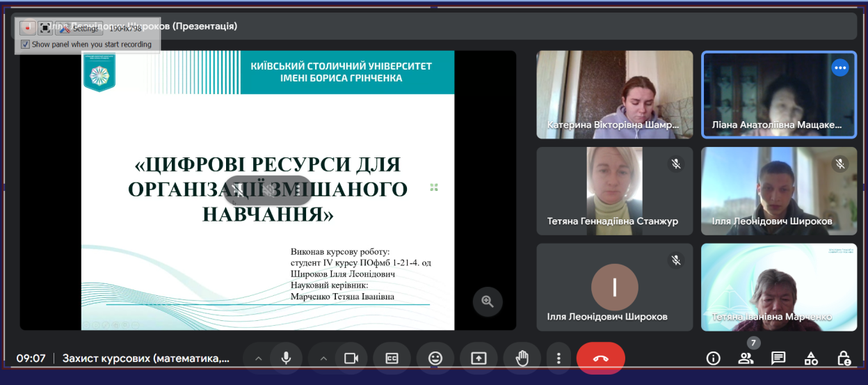Turn on closed captions

click(392, 358)
